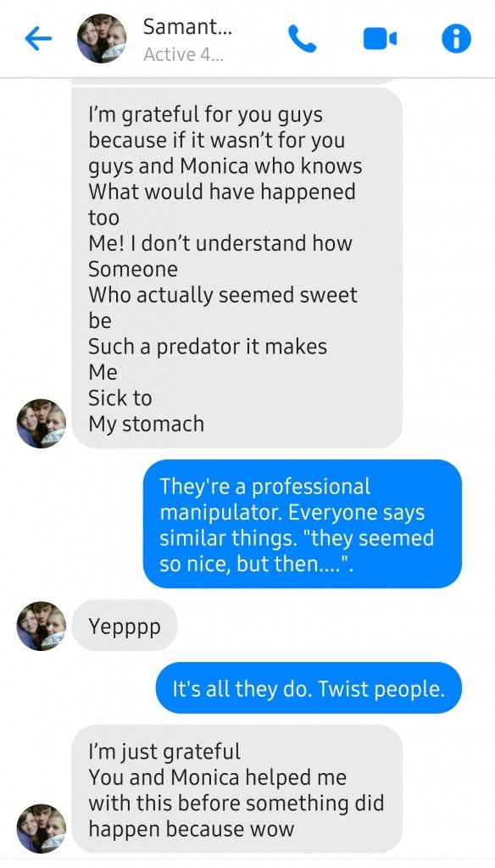The height and width of the screenshot is (868, 495).
Task: Tap the blue back arrow
Action: (38, 39)
